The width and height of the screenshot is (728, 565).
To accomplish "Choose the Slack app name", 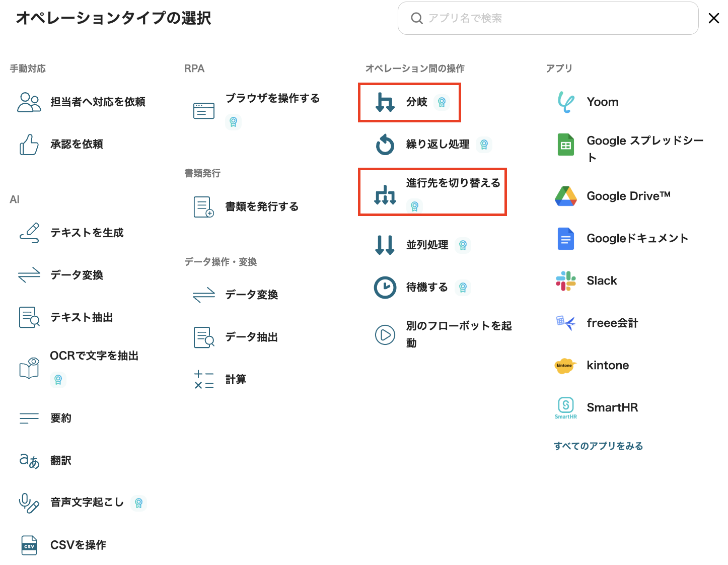I will tap(602, 281).
